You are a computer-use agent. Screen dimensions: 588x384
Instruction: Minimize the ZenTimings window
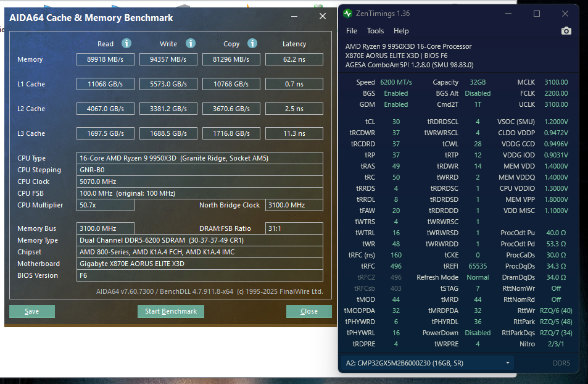508,14
